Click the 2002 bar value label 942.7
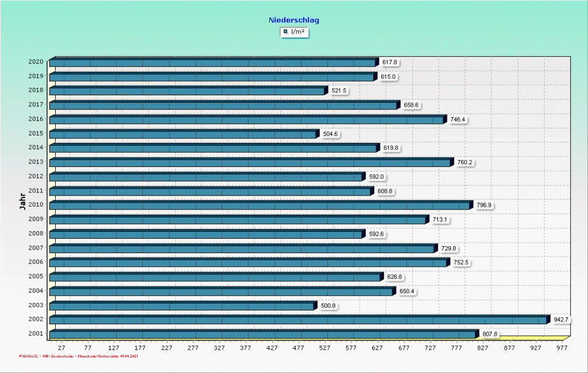Viewport: 588px width, 373px height. click(560, 320)
